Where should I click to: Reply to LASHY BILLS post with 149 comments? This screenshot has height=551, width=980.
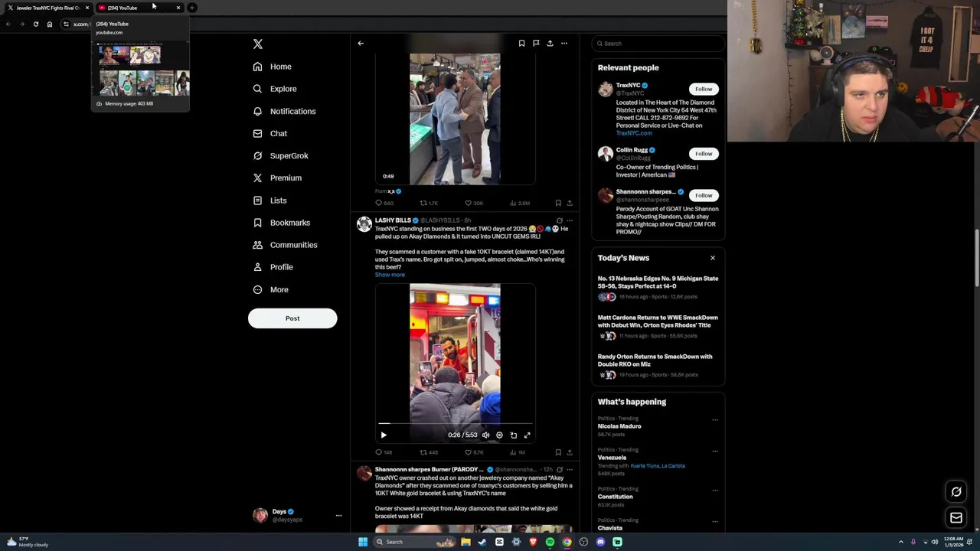click(x=383, y=452)
